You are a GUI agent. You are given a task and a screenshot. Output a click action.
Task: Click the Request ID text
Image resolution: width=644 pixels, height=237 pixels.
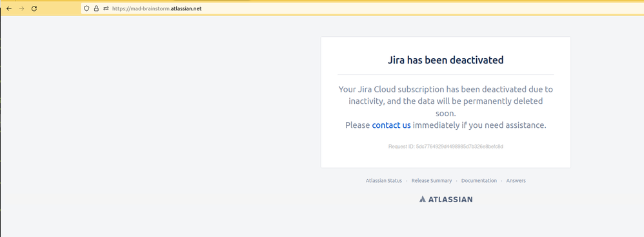tap(446, 146)
